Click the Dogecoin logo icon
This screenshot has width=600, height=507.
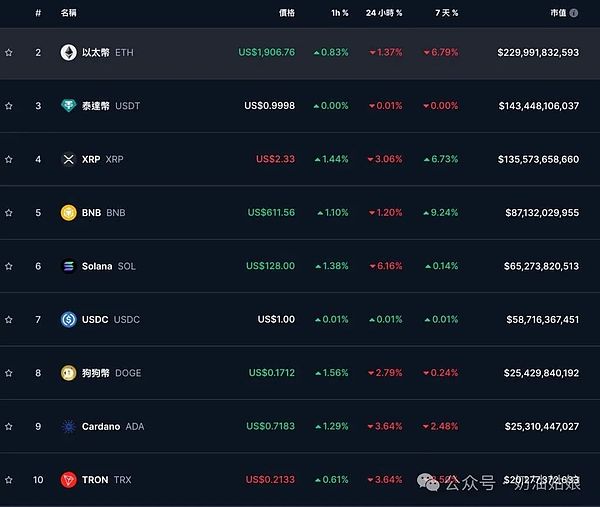[68, 373]
